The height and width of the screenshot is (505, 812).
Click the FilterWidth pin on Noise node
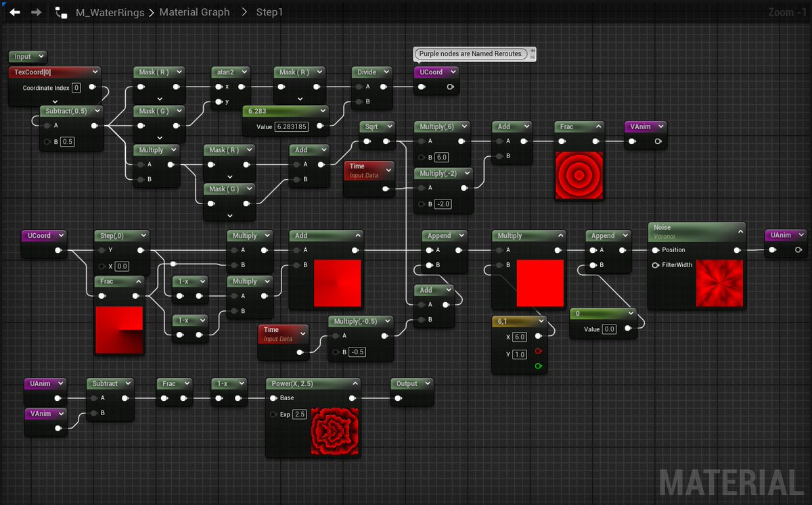click(x=655, y=265)
